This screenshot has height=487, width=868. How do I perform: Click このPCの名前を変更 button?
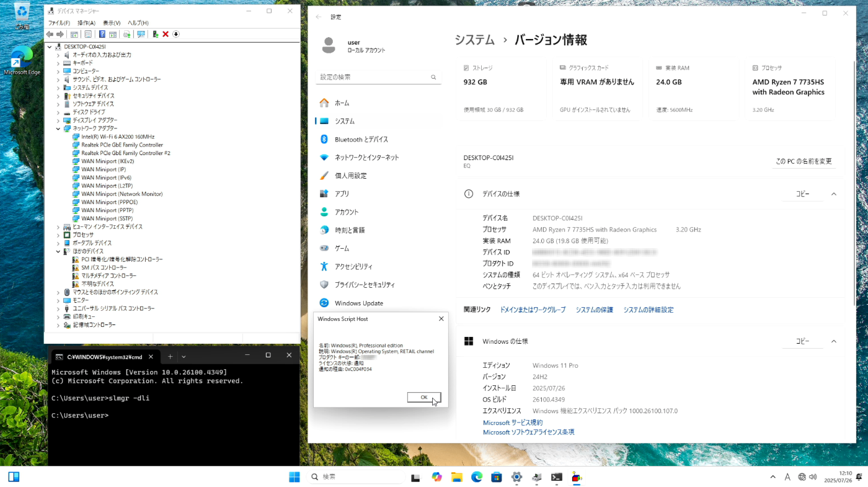point(804,161)
